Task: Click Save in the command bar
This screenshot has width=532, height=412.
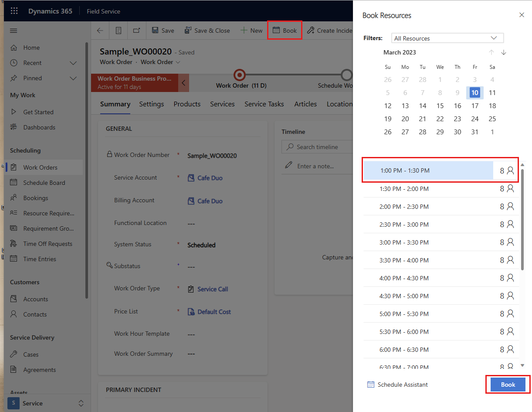Action: point(163,31)
